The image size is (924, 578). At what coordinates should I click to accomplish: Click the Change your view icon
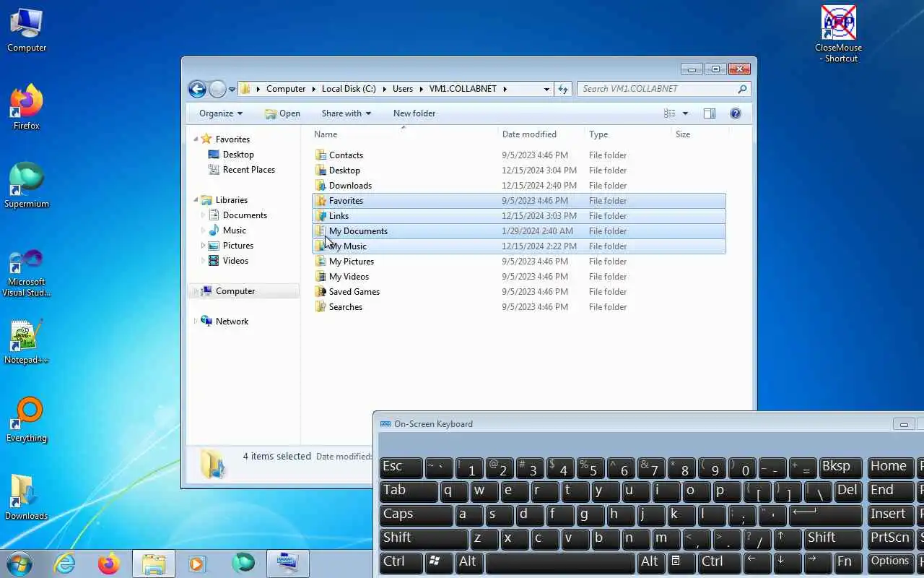(669, 113)
